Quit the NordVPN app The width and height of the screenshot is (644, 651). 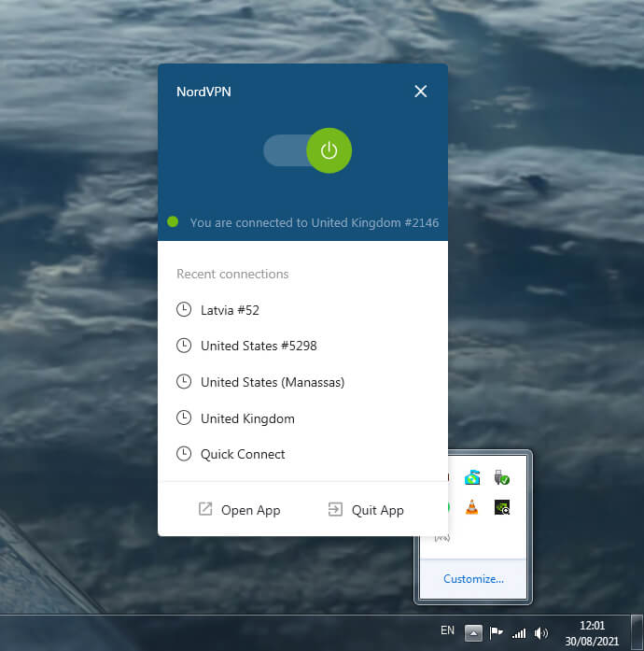pyautogui.click(x=366, y=510)
